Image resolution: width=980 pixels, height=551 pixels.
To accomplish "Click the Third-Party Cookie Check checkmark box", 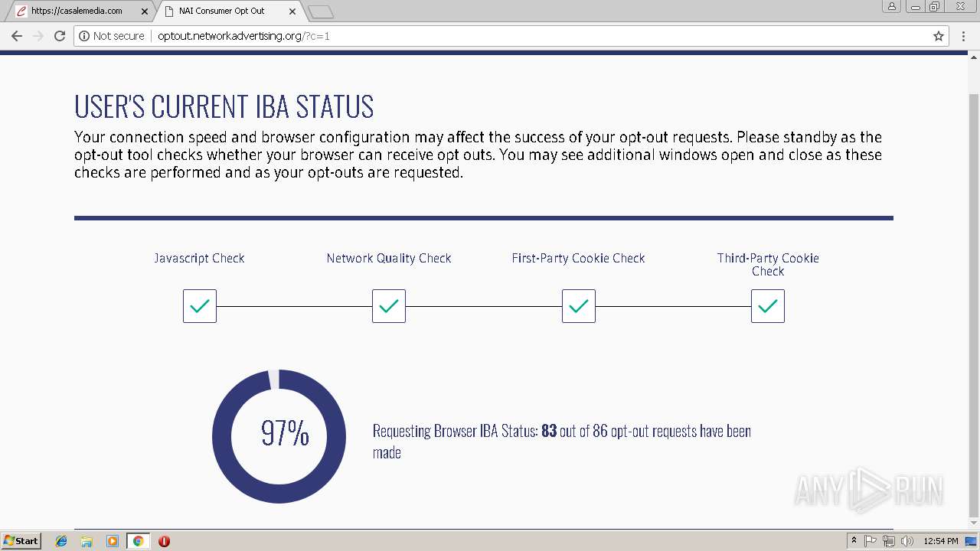I will click(768, 306).
